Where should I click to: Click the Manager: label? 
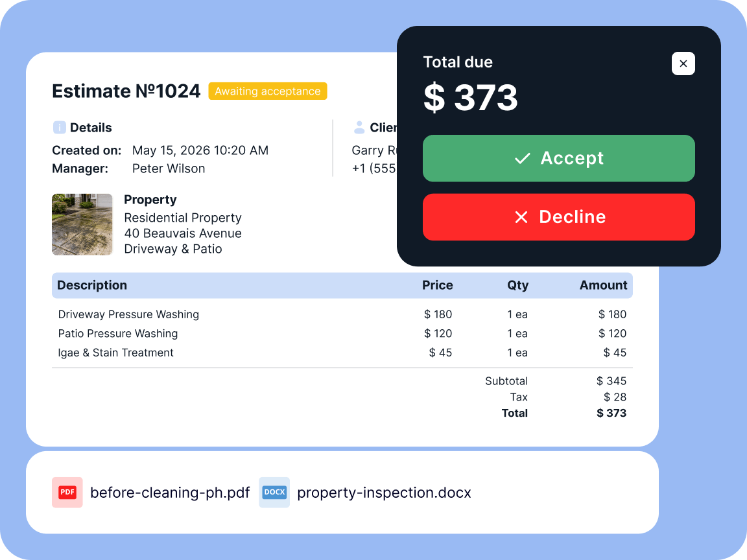coord(80,169)
